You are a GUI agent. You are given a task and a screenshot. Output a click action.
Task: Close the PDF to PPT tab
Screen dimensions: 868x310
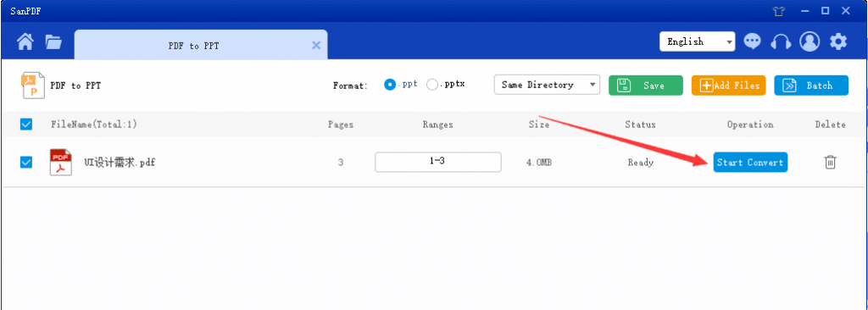(316, 46)
